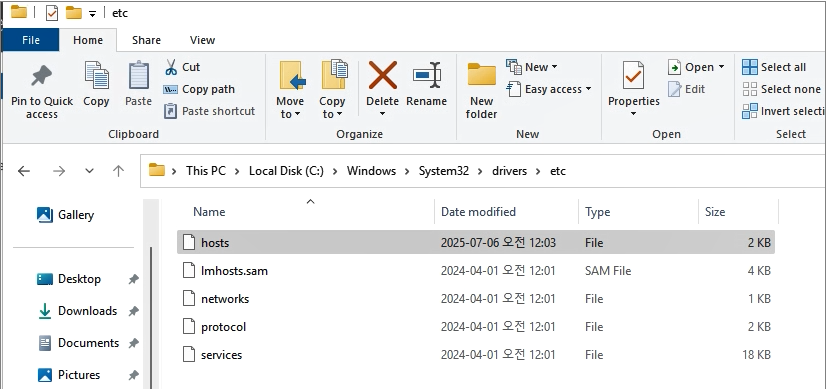Click Paste shortcut in Clipboard group
826x389 pixels.
210,111
